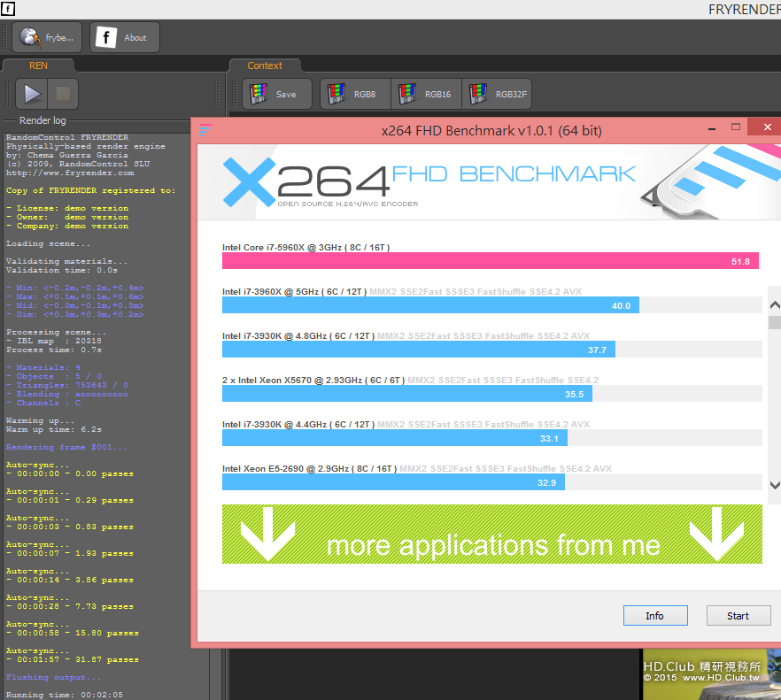Screen dimensions: 781x700
Task: Switch to the Context tab
Action: (265, 65)
